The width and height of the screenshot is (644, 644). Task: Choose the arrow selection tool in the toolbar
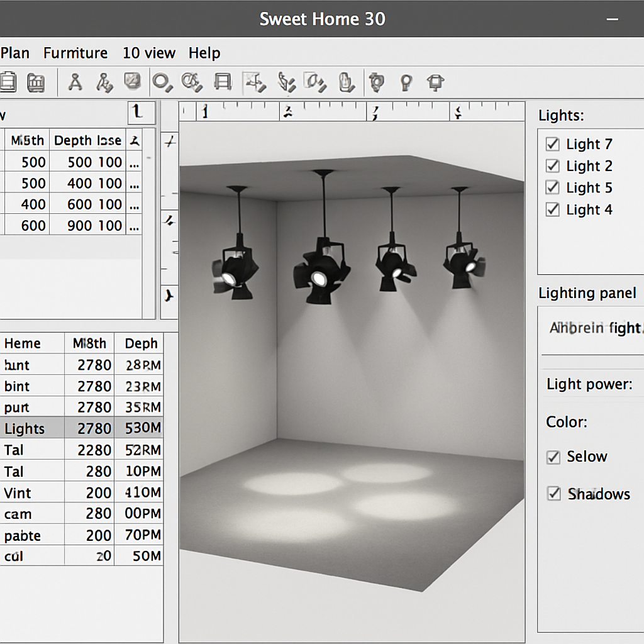point(255,82)
